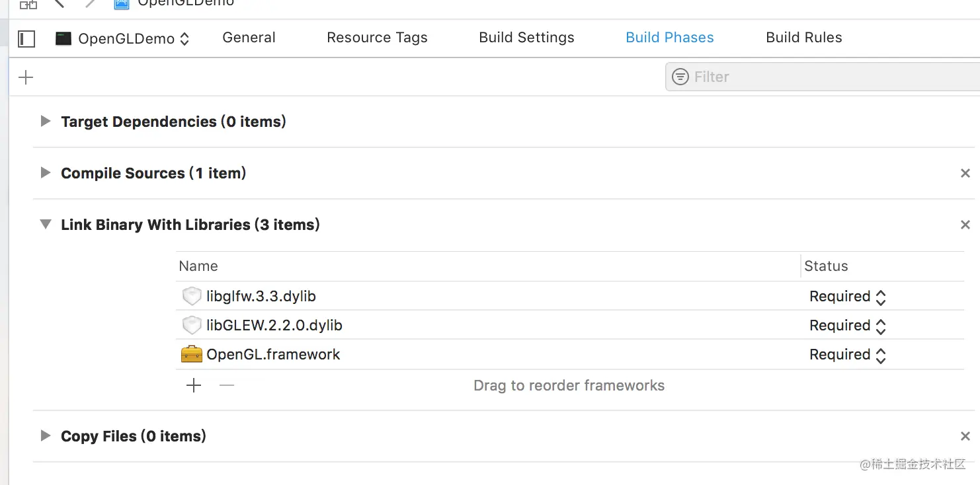The height and width of the screenshot is (485, 980).
Task: Change OpenGL.framework Required status
Action: [847, 355]
